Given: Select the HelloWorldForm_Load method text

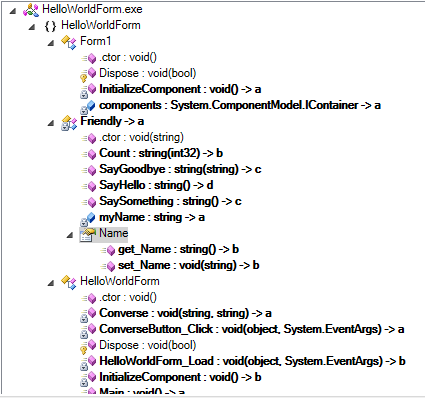Looking at the screenshot, I should tap(252, 361).
